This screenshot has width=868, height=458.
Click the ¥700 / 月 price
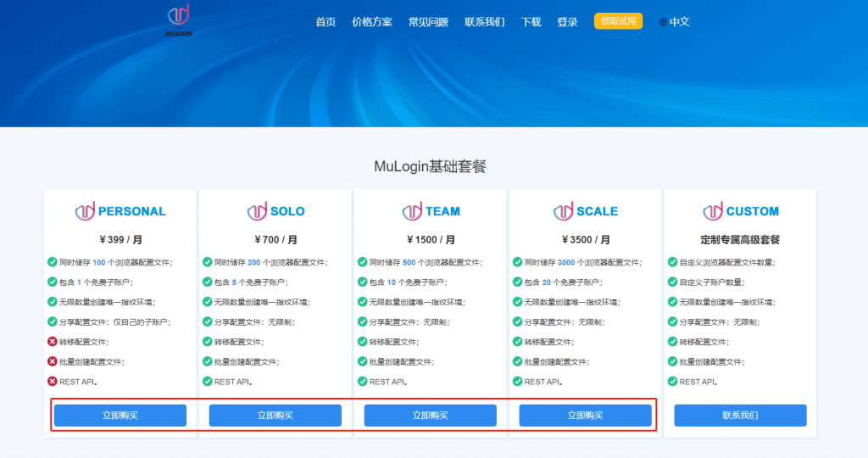[275, 240]
